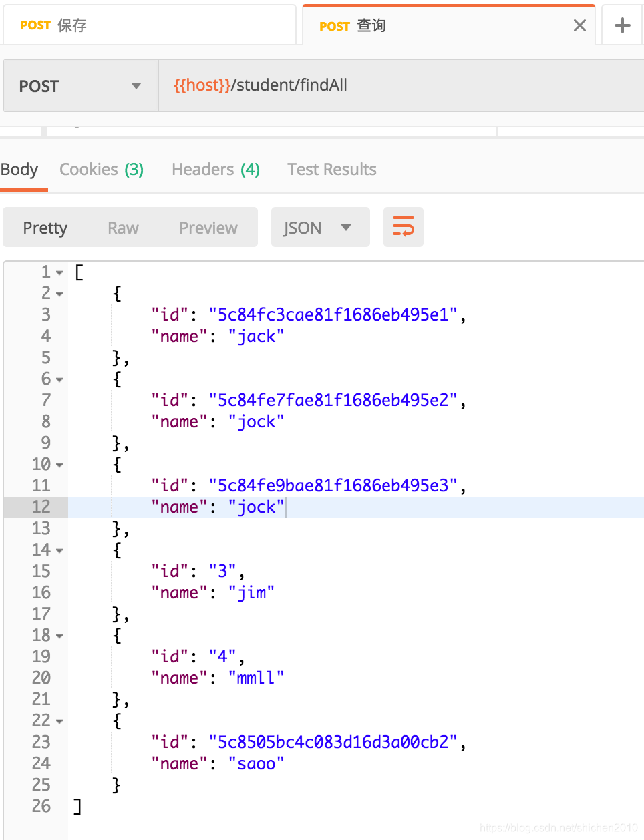Click the name value "jack"
Image resolution: width=644 pixels, height=840 pixels.
(256, 336)
